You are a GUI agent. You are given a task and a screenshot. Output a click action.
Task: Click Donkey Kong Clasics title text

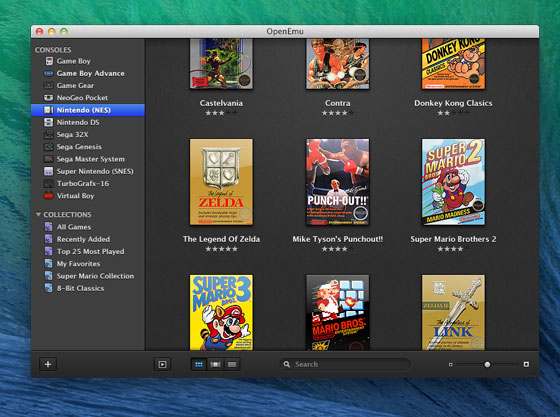pyautogui.click(x=453, y=103)
